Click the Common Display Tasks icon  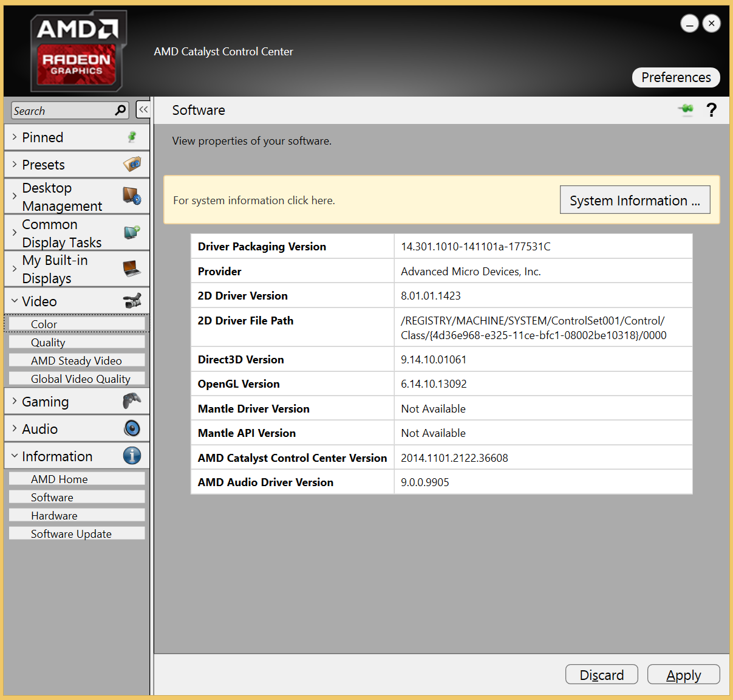click(x=132, y=232)
